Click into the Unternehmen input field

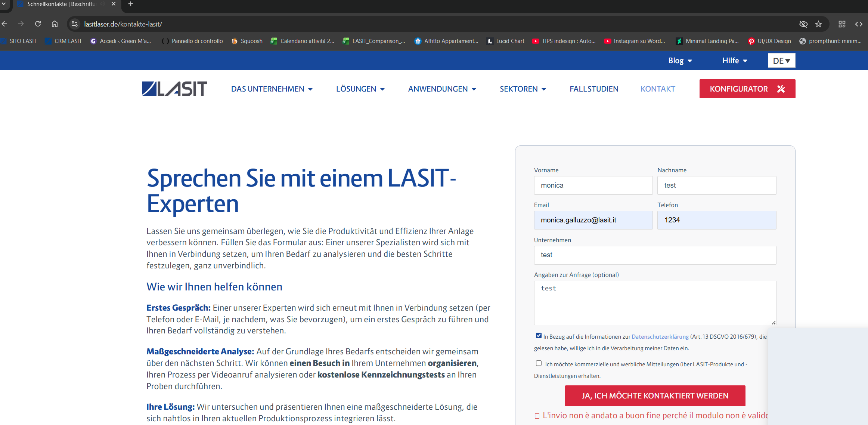click(x=655, y=255)
